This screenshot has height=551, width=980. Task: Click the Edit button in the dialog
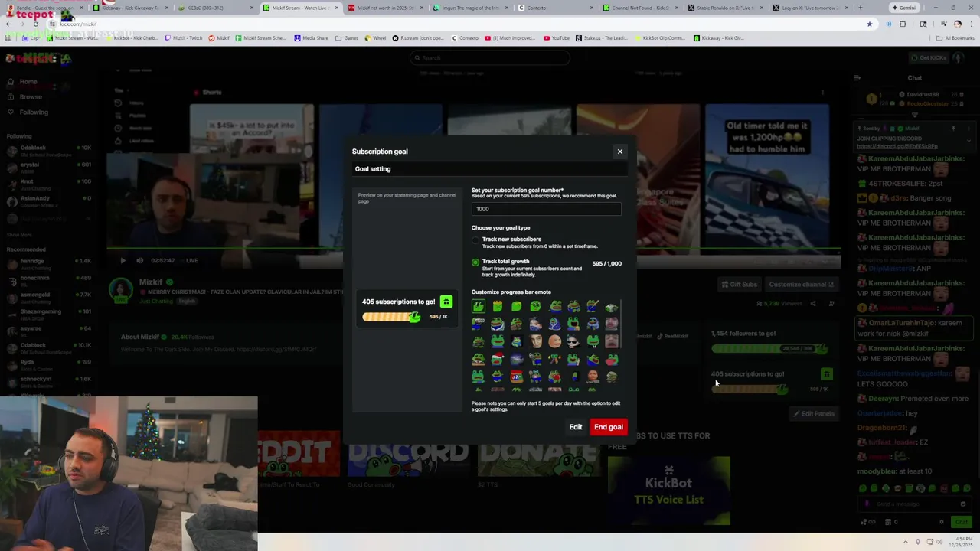tap(576, 427)
